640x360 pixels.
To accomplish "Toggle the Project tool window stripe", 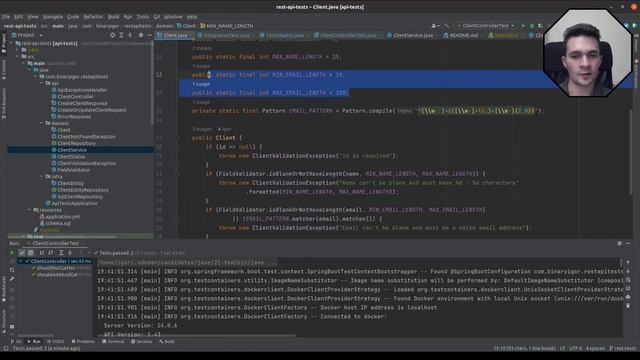I will point(4,43).
